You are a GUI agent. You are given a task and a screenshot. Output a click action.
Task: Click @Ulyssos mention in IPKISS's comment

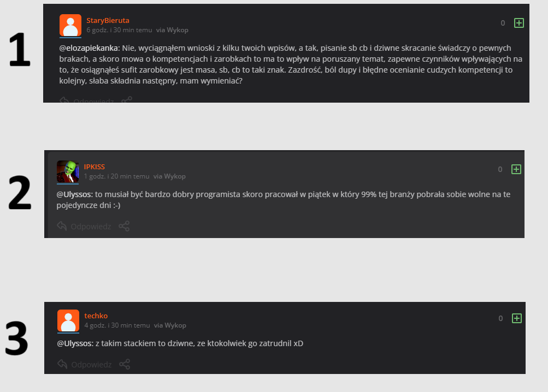[74, 194]
